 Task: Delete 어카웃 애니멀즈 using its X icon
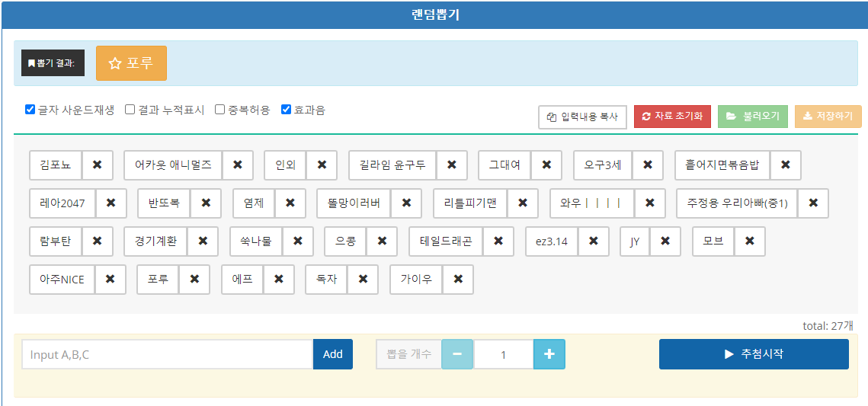pos(238,165)
